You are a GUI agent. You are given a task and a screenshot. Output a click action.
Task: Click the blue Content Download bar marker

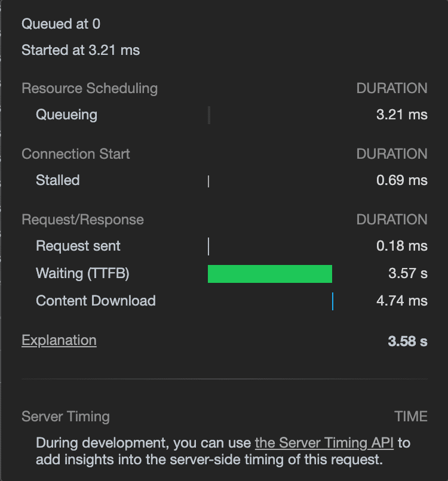click(333, 301)
